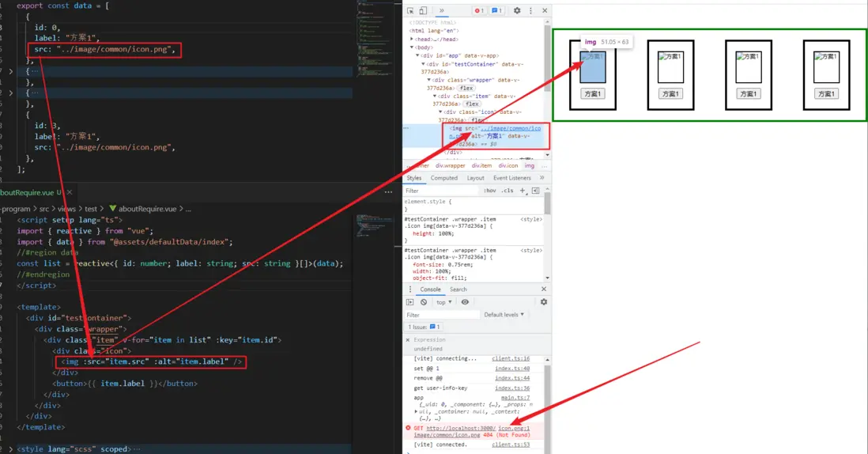Screen dimensions: 868x454
Task: Open the red error count badge
Action: point(479,10)
